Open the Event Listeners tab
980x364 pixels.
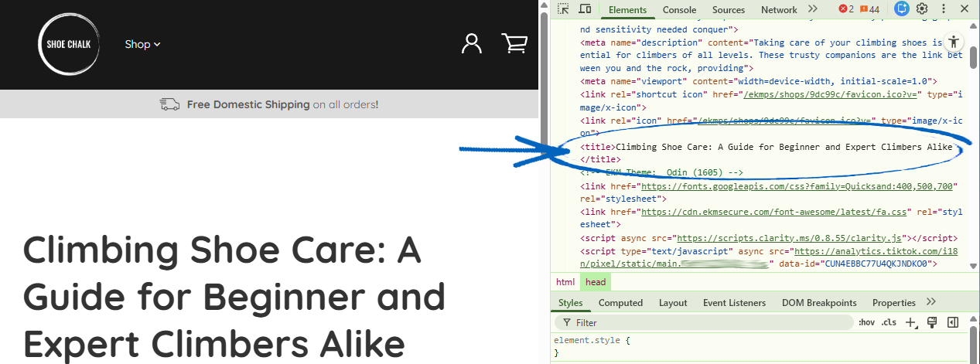(734, 303)
